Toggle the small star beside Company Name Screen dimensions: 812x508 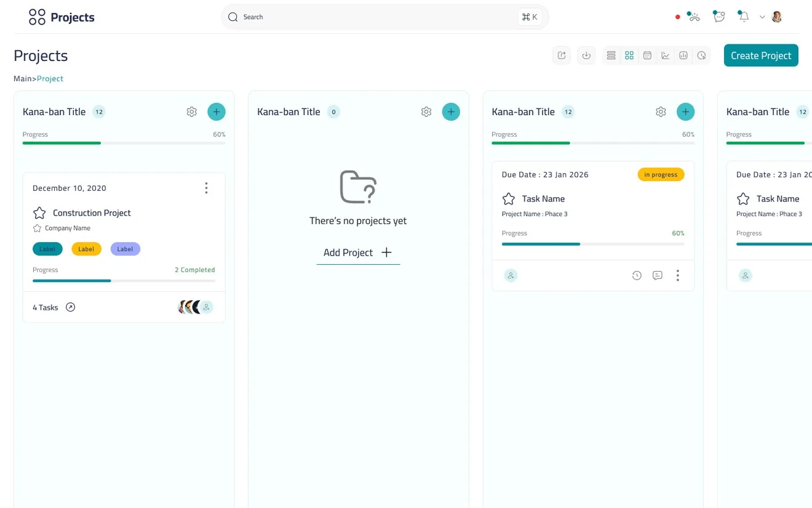click(37, 228)
